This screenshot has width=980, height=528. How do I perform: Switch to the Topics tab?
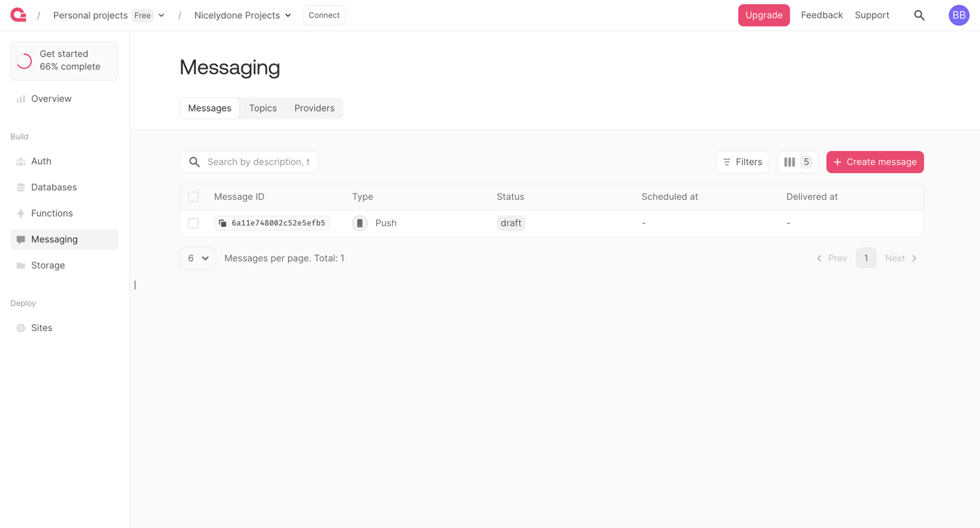coord(262,108)
